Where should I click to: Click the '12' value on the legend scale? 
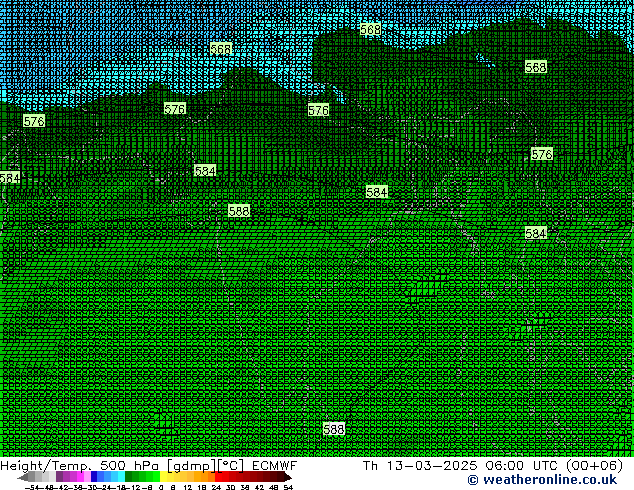(x=188, y=487)
